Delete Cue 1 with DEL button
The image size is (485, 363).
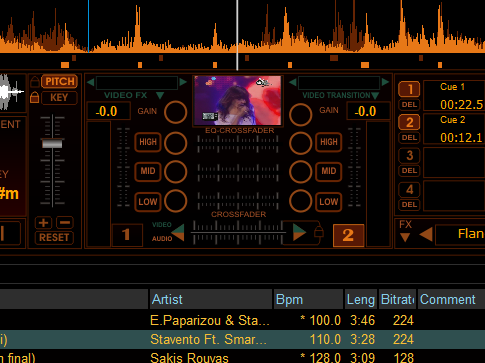pyautogui.click(x=409, y=105)
